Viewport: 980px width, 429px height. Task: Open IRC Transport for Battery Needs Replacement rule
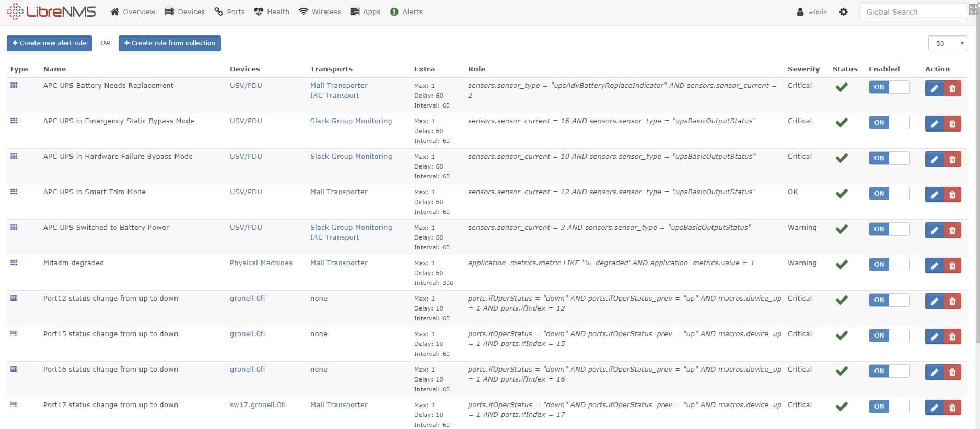pos(335,95)
